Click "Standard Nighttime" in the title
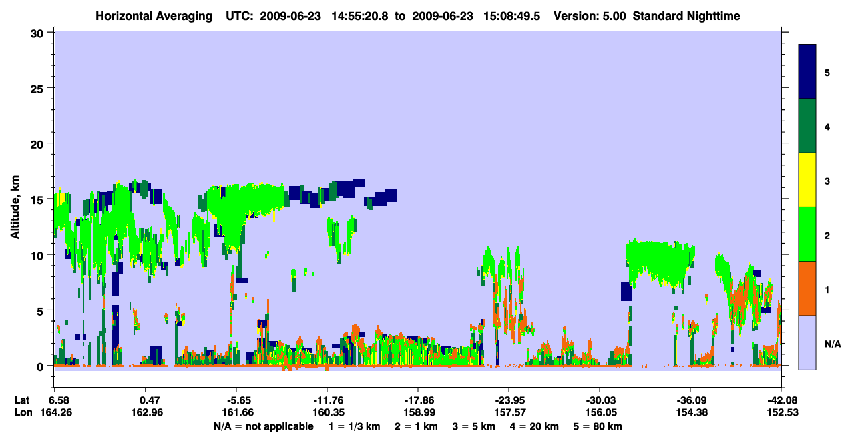This screenshot has height=445, width=868. tap(686, 16)
